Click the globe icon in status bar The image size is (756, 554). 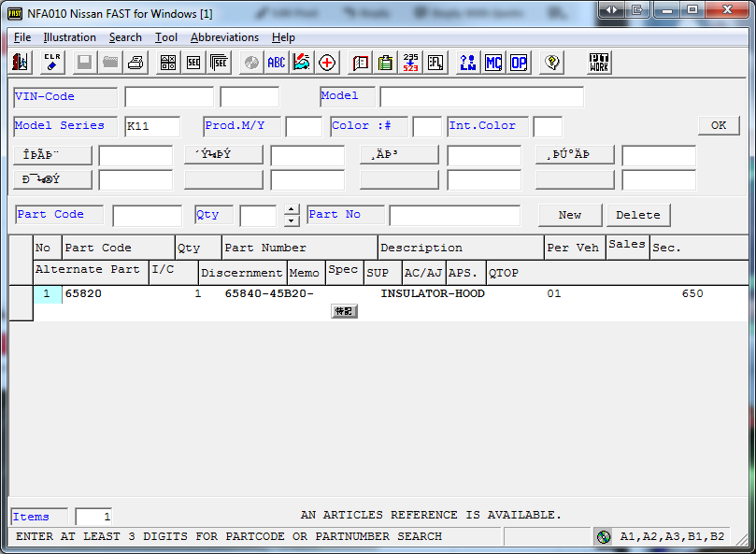(x=604, y=536)
